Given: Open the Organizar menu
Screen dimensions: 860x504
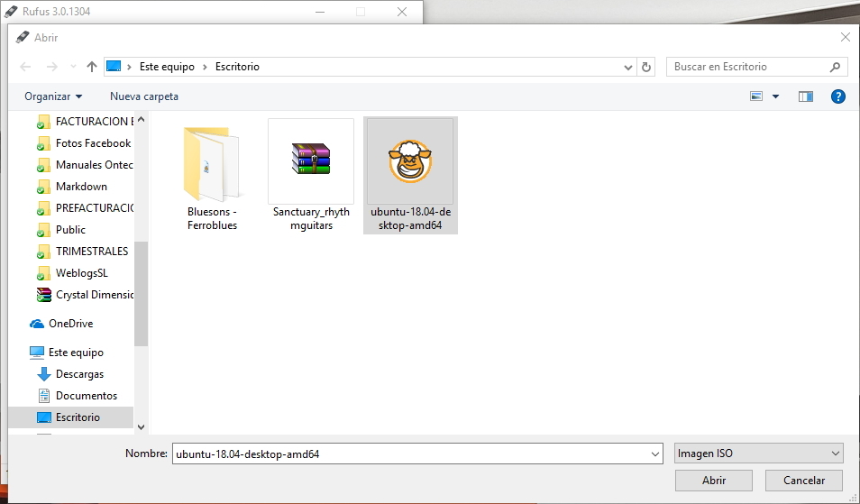Looking at the screenshot, I should 53,96.
